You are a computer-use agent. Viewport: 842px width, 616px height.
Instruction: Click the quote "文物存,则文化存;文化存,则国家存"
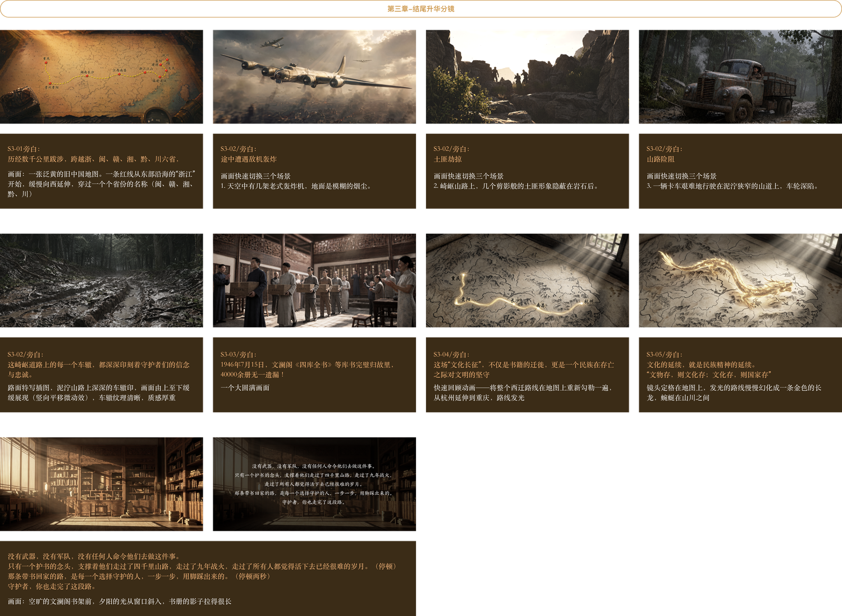point(709,375)
